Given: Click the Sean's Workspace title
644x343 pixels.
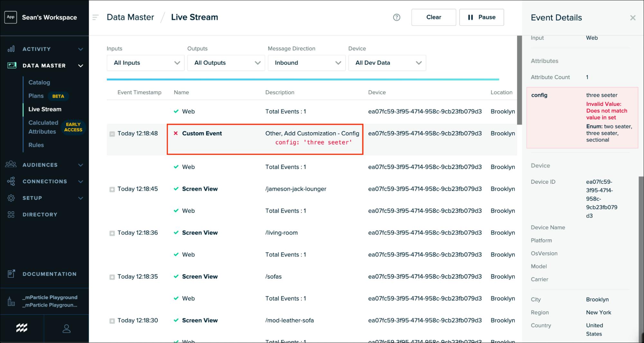Looking at the screenshot, I should [x=49, y=17].
